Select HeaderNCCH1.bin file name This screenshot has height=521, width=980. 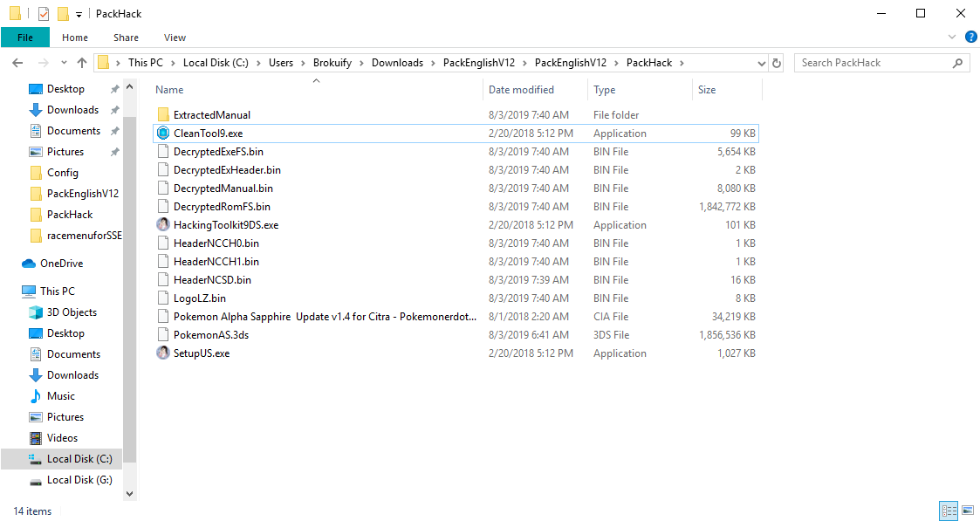point(216,262)
